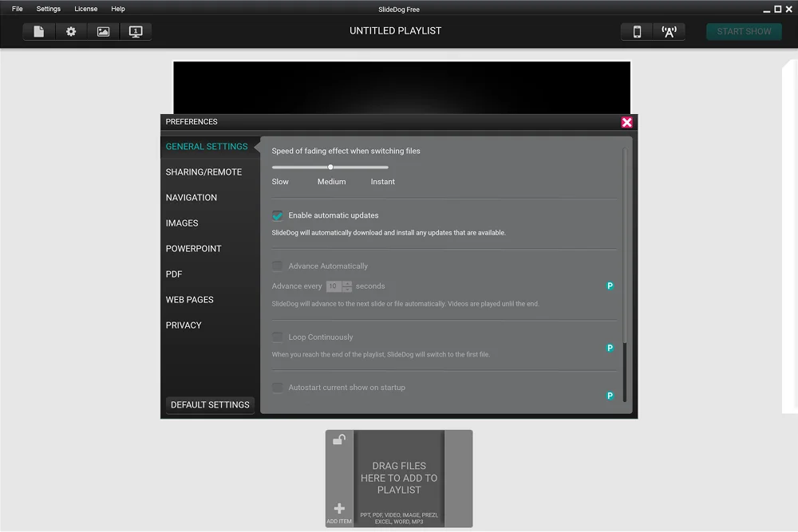Click the Default Settings button
The width and height of the screenshot is (798, 532).
click(210, 405)
